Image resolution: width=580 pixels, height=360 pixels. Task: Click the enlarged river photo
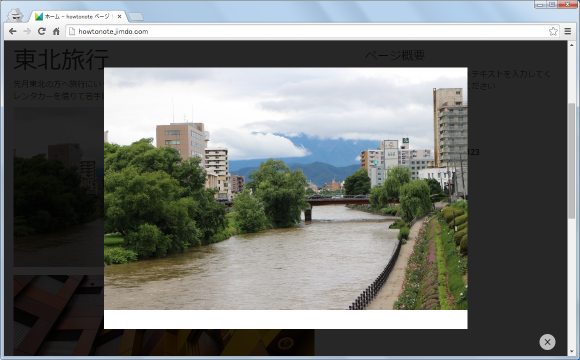click(x=286, y=188)
